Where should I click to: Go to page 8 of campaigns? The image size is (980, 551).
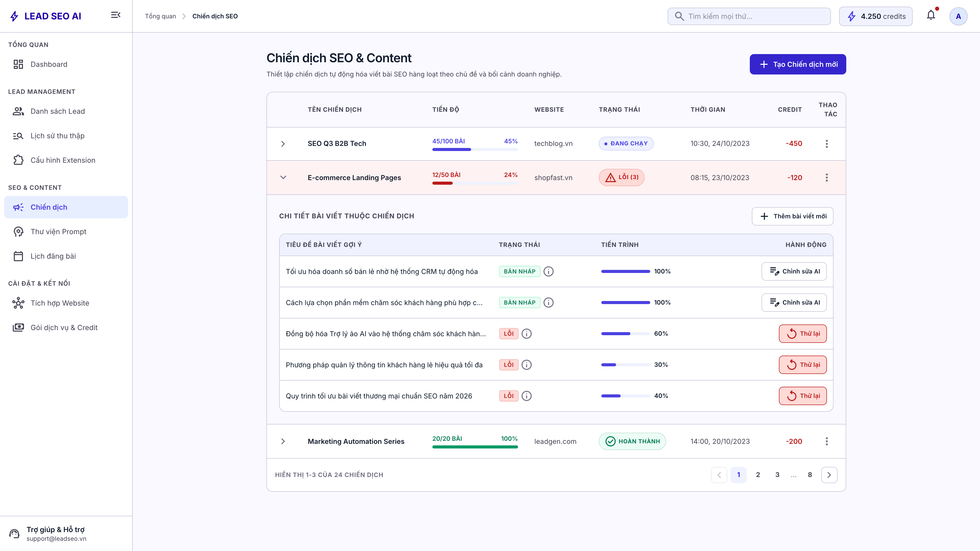810,475
